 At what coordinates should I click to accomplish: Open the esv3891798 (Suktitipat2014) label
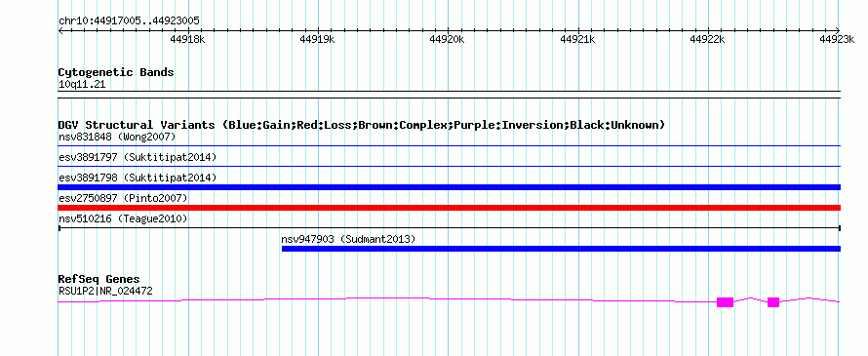tap(138, 178)
